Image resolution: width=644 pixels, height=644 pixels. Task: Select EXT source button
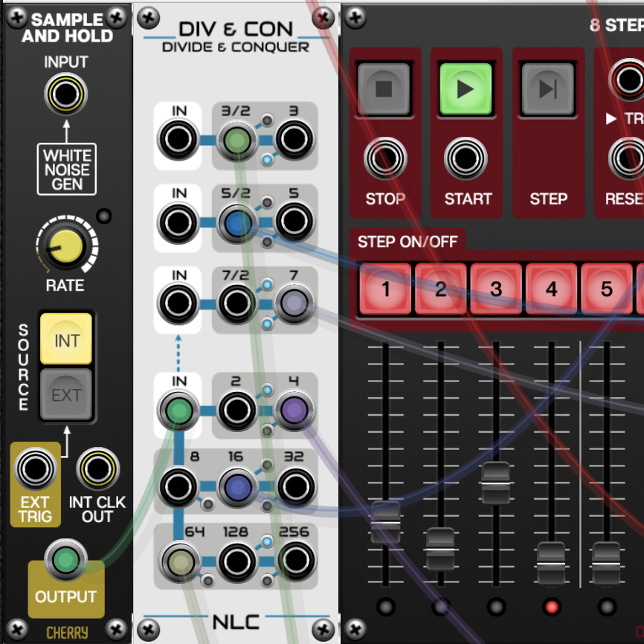click(x=66, y=394)
